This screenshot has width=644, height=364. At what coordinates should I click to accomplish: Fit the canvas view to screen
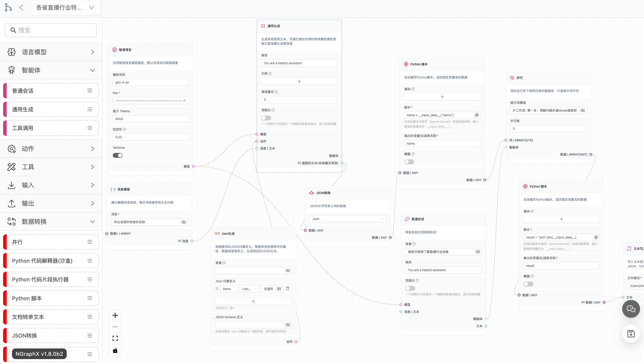click(x=115, y=338)
